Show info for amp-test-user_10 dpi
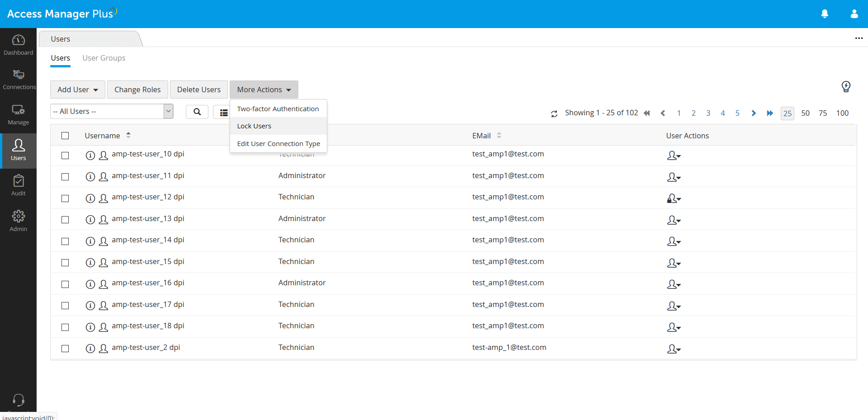Image resolution: width=868 pixels, height=420 pixels. 90,156
